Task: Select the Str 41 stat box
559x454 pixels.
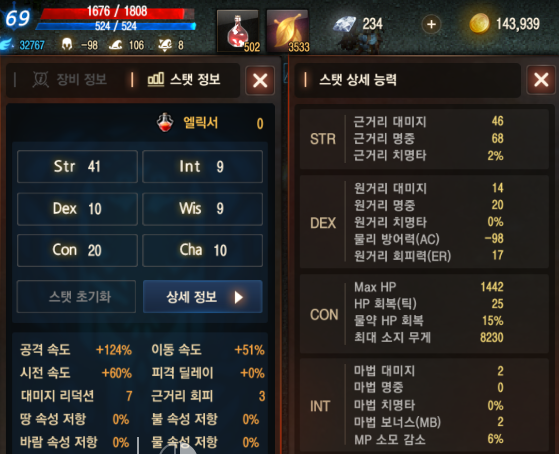Action: [77, 167]
